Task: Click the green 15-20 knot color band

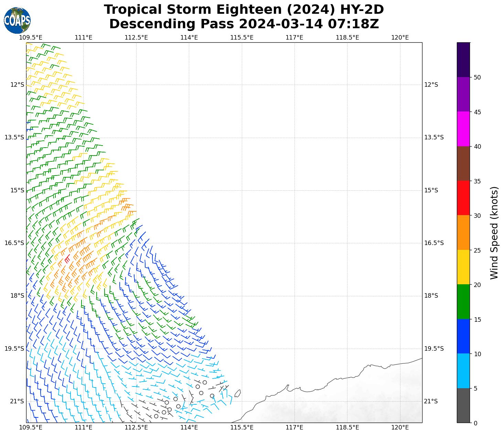Action: pyautogui.click(x=463, y=302)
